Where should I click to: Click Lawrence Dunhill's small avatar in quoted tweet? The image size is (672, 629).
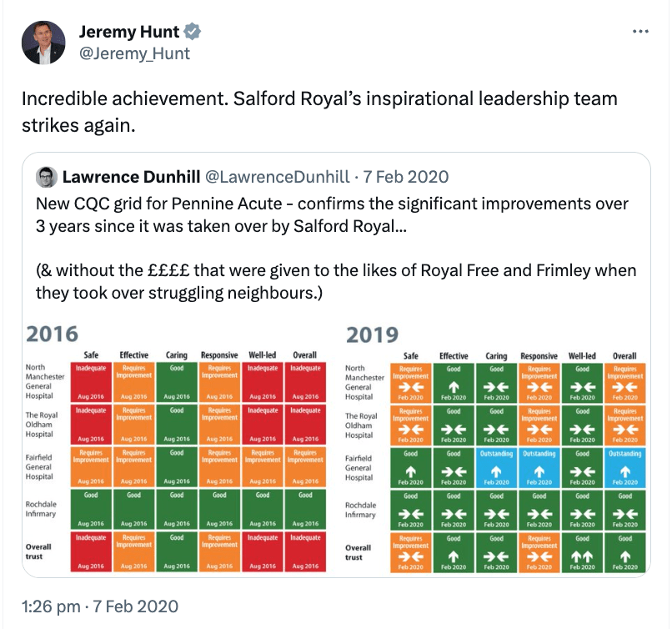(47, 177)
